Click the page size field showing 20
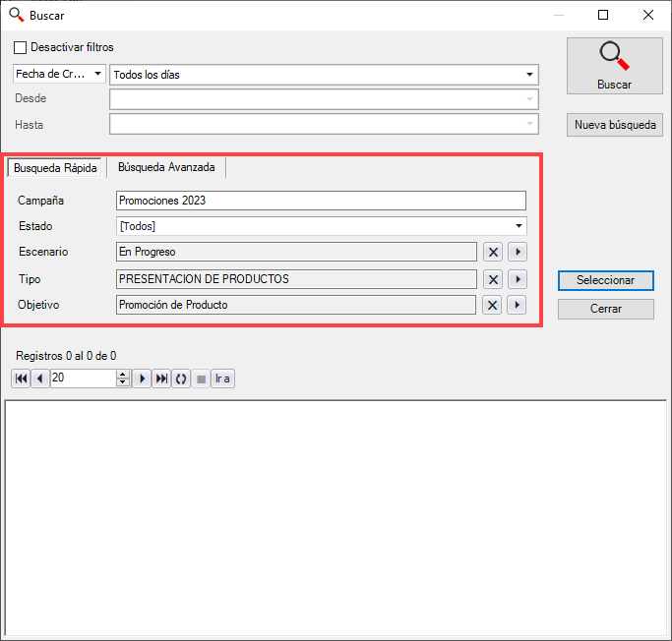This screenshot has width=672, height=641. click(84, 379)
